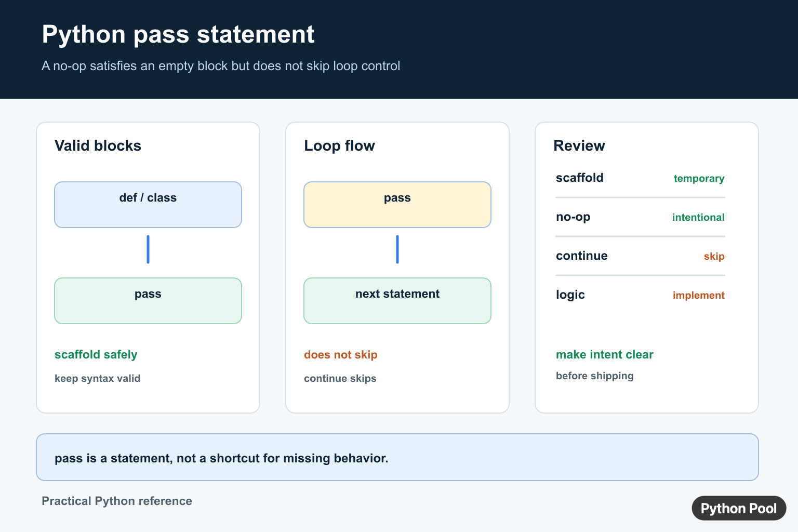Click the 'intentional' tag
The width and height of the screenshot is (798, 532).
[698, 217]
